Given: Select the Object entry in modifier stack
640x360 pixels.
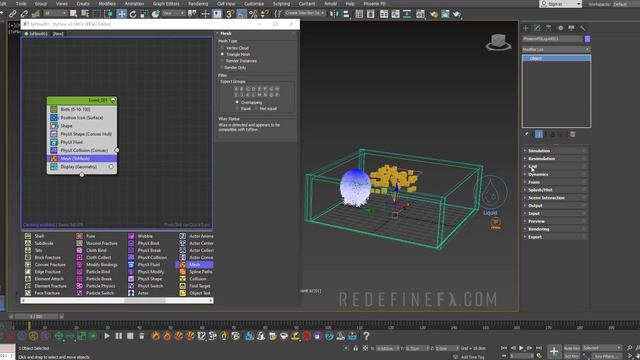Looking at the screenshot, I should [556, 58].
